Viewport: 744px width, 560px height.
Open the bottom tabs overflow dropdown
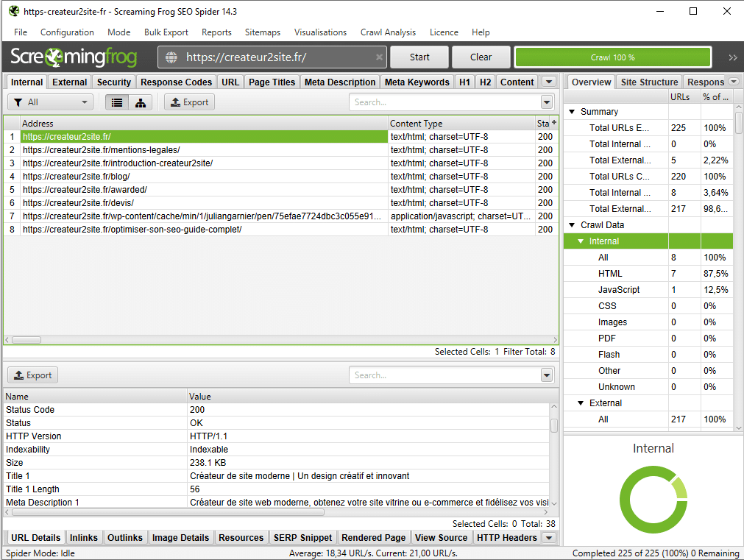pyautogui.click(x=549, y=538)
